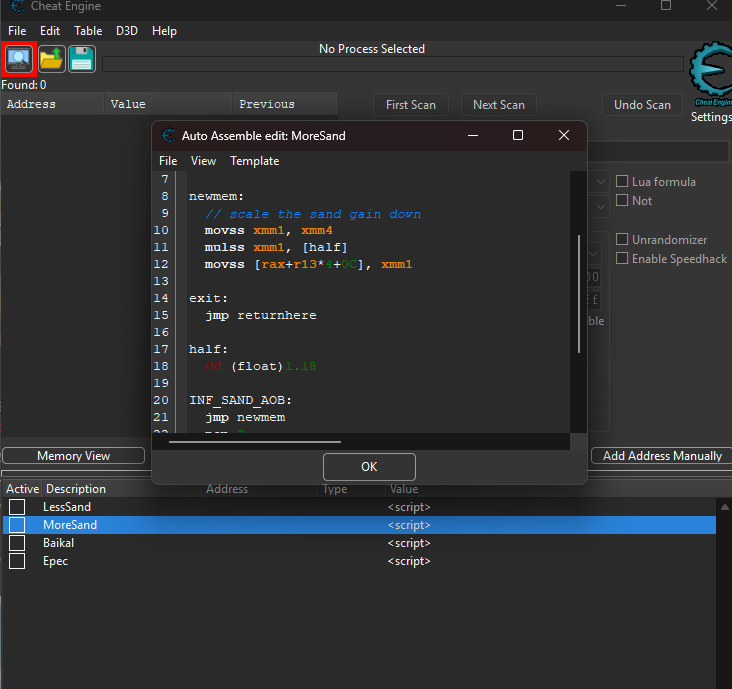732x689 pixels.
Task: Click the Auto Assemble dialog title icon
Action: [x=168, y=136]
